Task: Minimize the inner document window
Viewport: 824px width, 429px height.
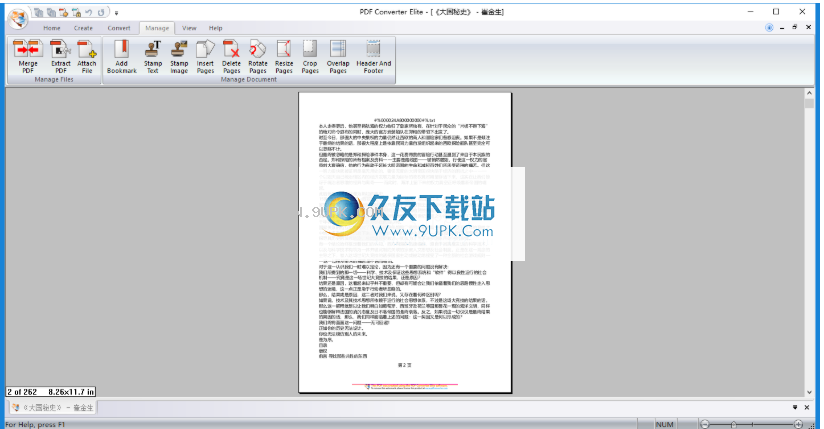Action: (x=782, y=27)
